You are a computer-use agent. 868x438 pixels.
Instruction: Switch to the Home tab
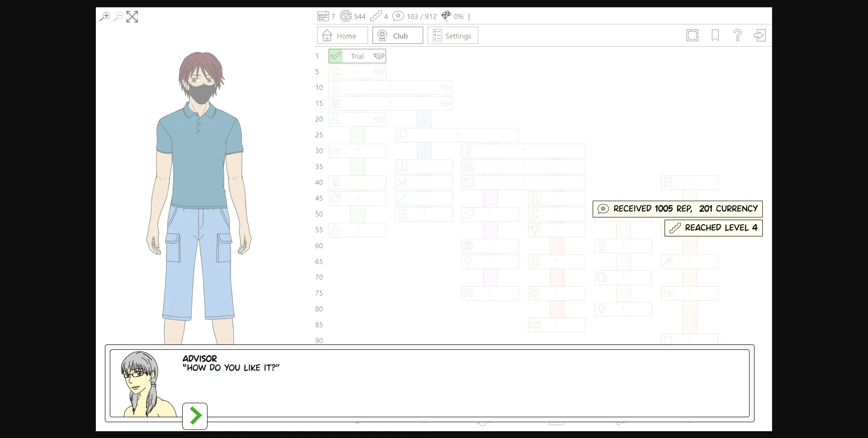pos(342,36)
